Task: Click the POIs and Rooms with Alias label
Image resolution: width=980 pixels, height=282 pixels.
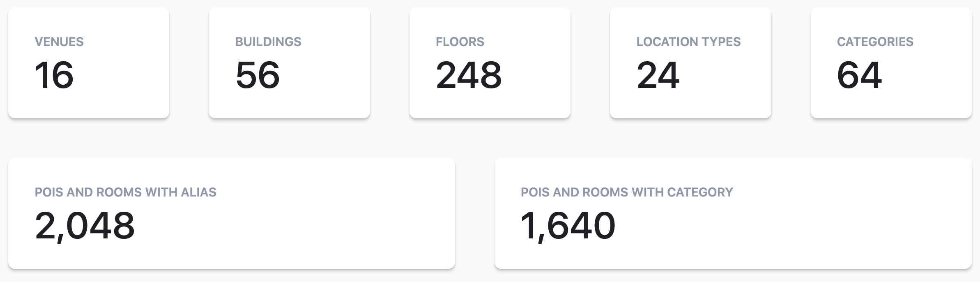Action: [x=125, y=192]
